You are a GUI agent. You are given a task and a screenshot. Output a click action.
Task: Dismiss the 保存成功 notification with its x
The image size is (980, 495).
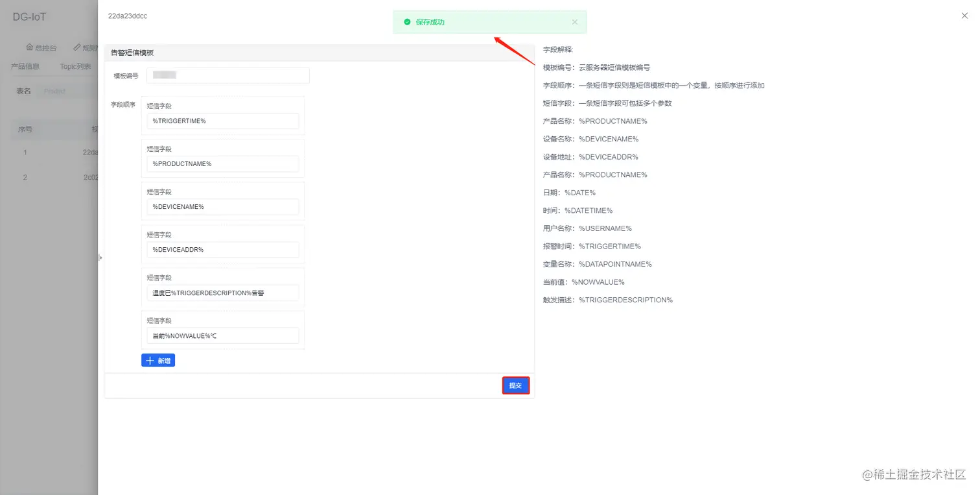[574, 22]
